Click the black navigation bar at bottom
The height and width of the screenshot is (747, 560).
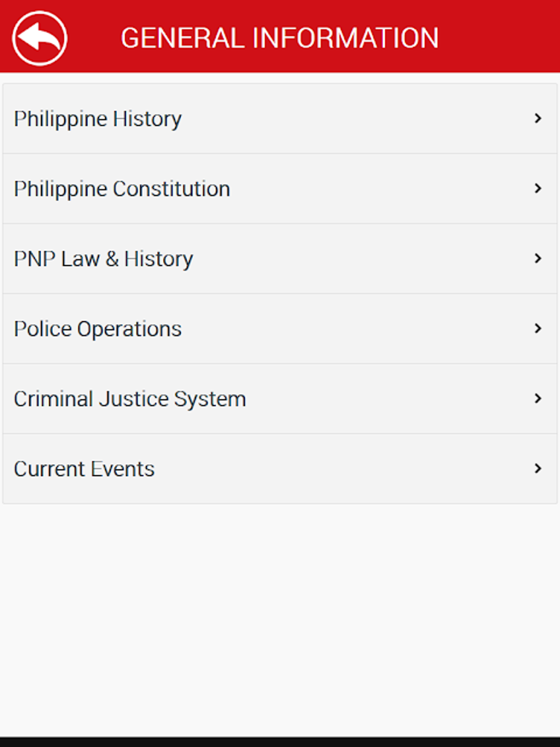pyautogui.click(x=280, y=742)
